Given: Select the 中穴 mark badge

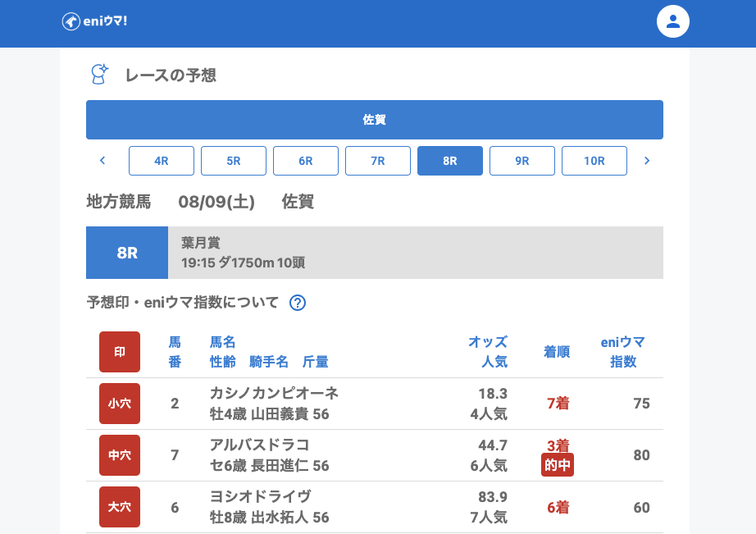Looking at the screenshot, I should [x=120, y=455].
